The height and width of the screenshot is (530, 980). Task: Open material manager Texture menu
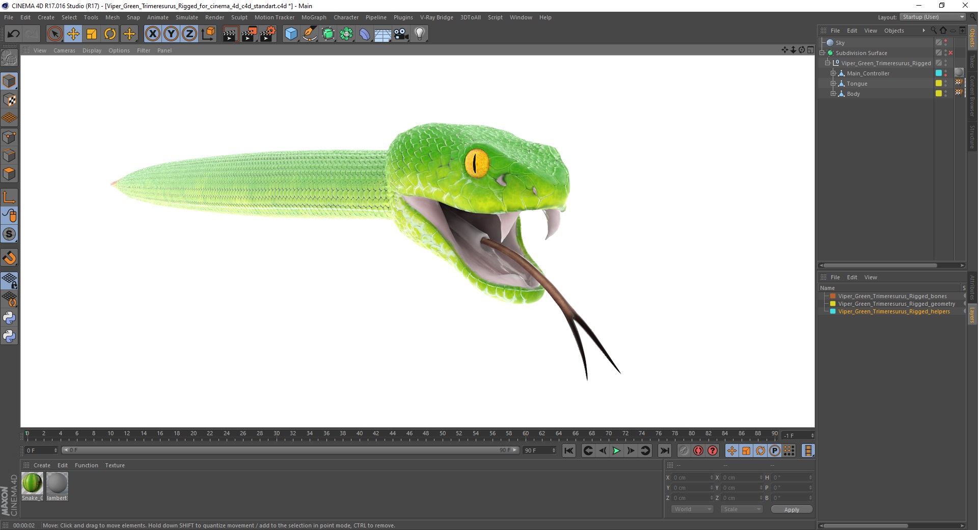(115, 465)
